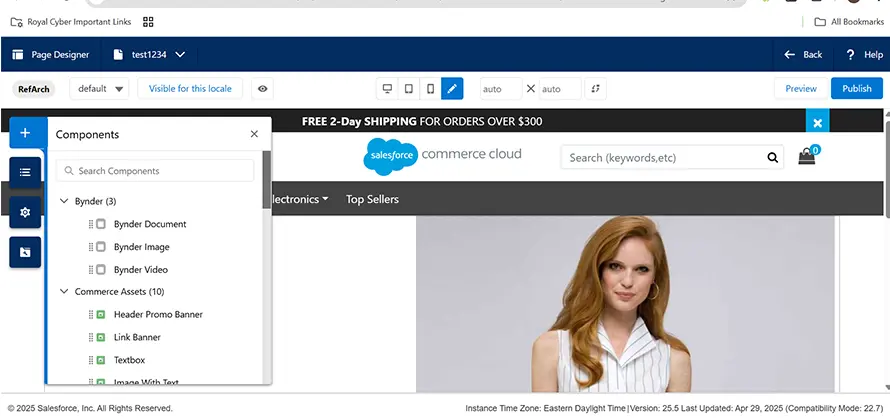This screenshot has width=890, height=420.
Task: Click the model hero image
Action: 625,304
